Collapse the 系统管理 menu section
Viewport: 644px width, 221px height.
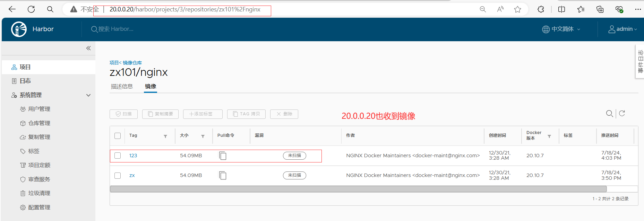(x=88, y=95)
